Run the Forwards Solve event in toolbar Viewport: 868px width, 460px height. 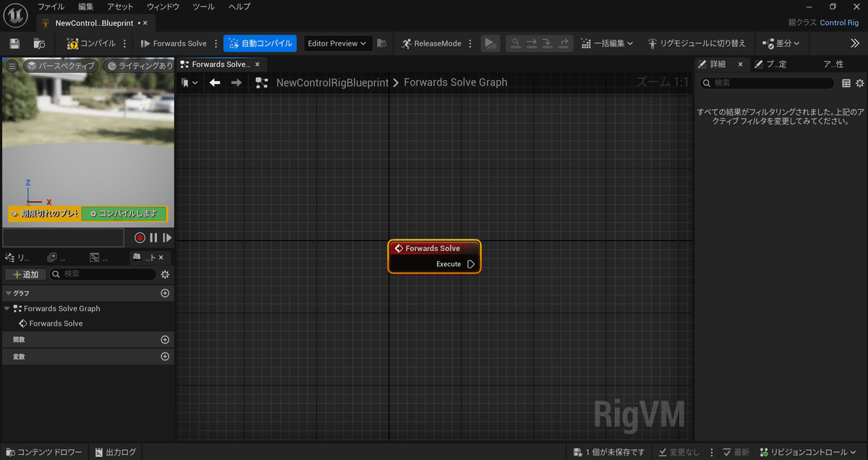tap(174, 43)
